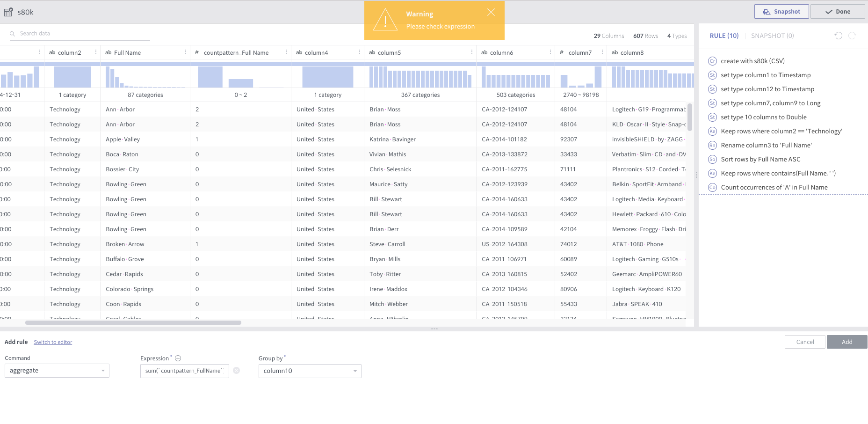Click the add expression plus icon
This screenshot has width=868, height=424.
click(178, 358)
